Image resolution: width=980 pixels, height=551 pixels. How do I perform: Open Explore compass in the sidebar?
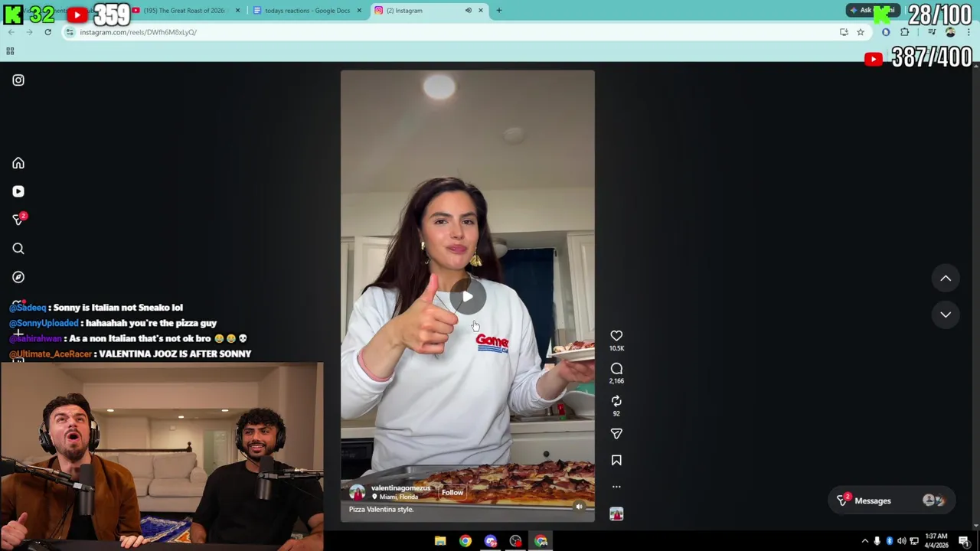tap(18, 277)
